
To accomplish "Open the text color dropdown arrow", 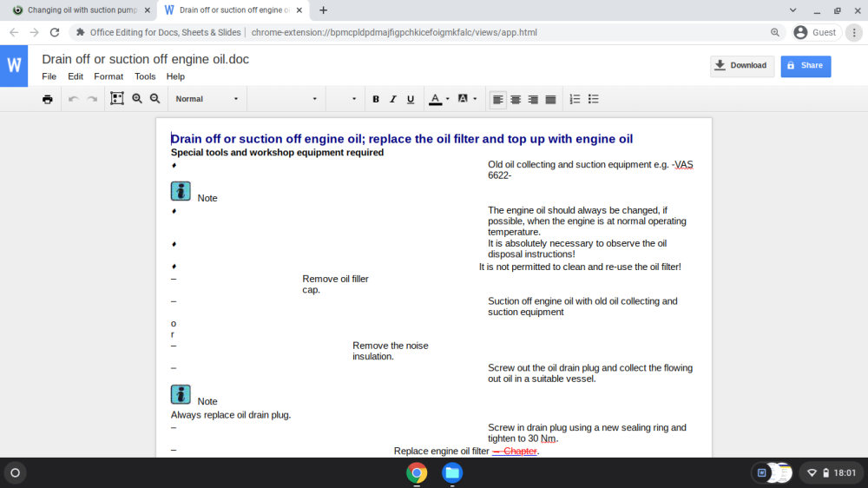I will click(447, 99).
